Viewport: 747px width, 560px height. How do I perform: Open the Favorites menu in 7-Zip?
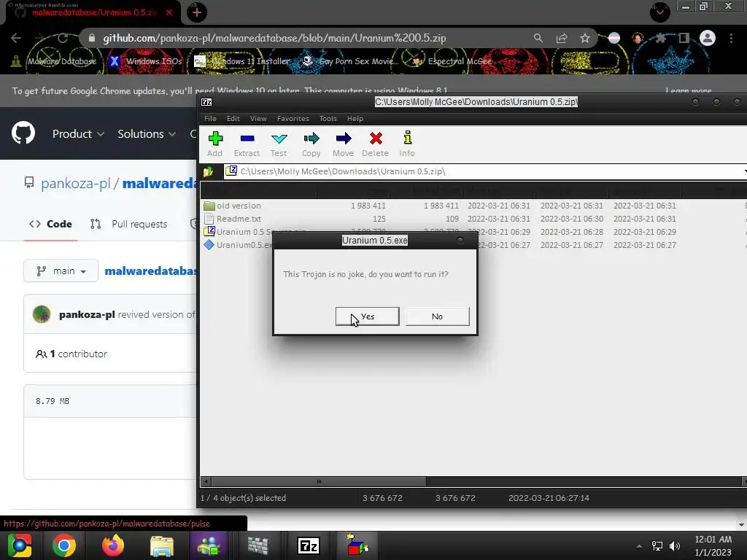click(x=293, y=119)
